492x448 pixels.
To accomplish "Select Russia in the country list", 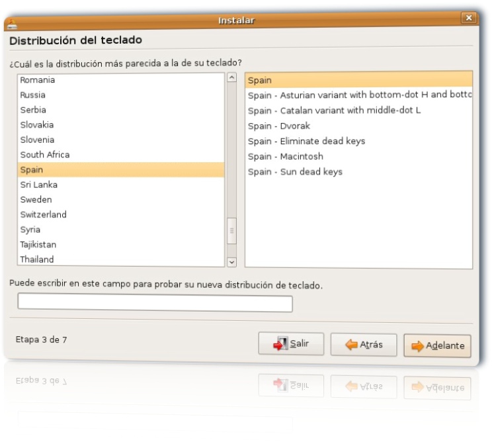I will click(x=33, y=95).
